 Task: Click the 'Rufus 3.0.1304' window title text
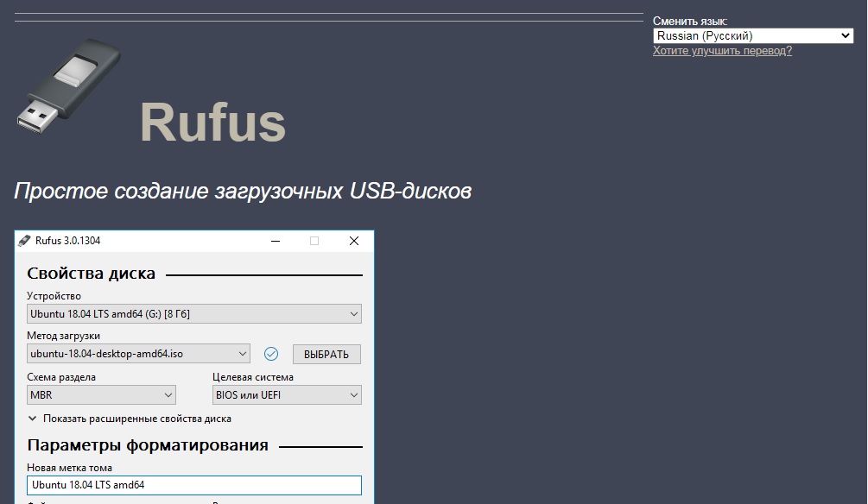[x=67, y=241]
